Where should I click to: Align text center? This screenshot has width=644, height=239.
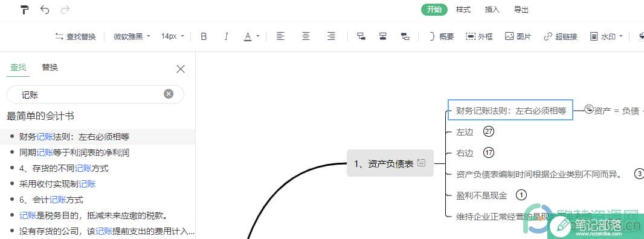(x=306, y=36)
